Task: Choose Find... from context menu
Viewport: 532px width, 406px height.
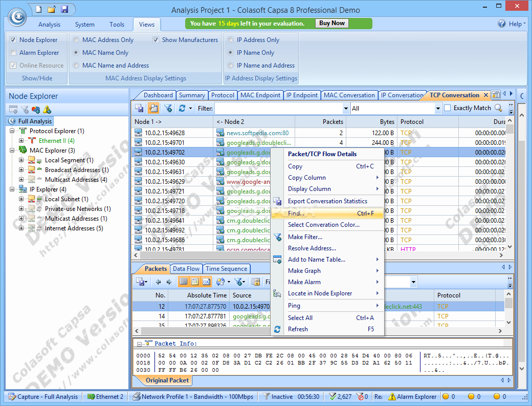Action: pyautogui.click(x=327, y=213)
